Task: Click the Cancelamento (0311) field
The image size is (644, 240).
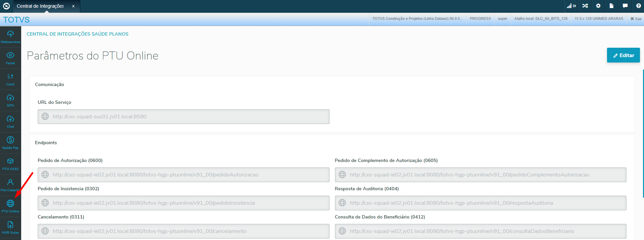Action: 183,231
